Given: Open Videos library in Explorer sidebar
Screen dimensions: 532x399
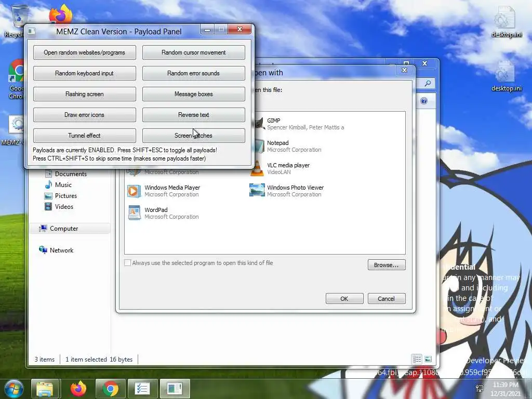Looking at the screenshot, I should 59,207.
